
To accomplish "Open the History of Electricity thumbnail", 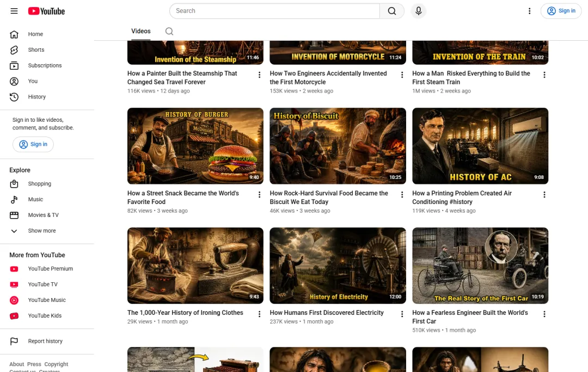I will tap(338, 265).
